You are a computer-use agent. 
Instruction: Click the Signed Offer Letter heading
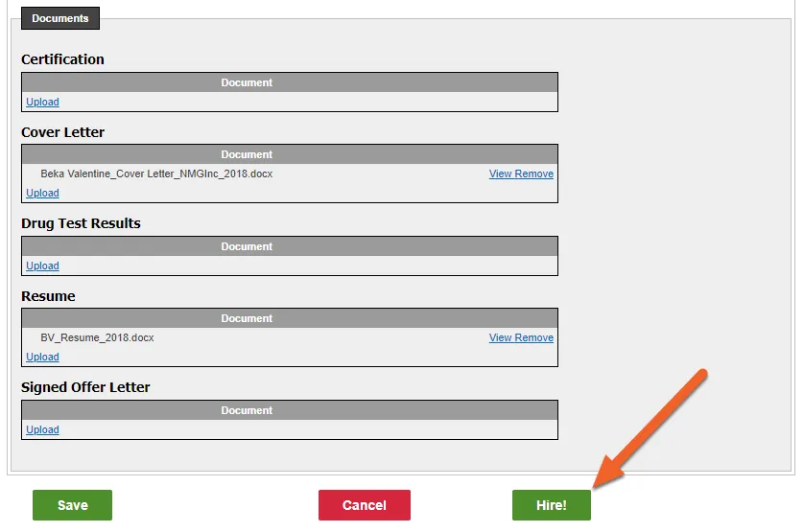85,387
